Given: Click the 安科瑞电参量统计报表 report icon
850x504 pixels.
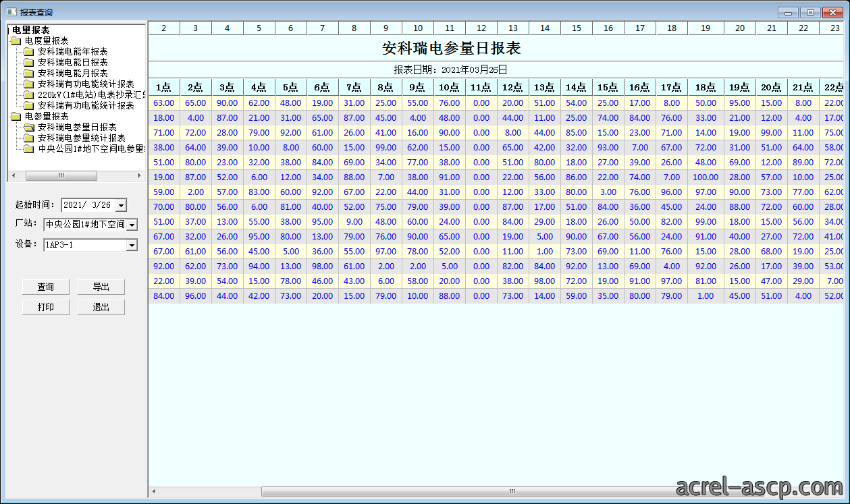Looking at the screenshot, I should (28, 138).
